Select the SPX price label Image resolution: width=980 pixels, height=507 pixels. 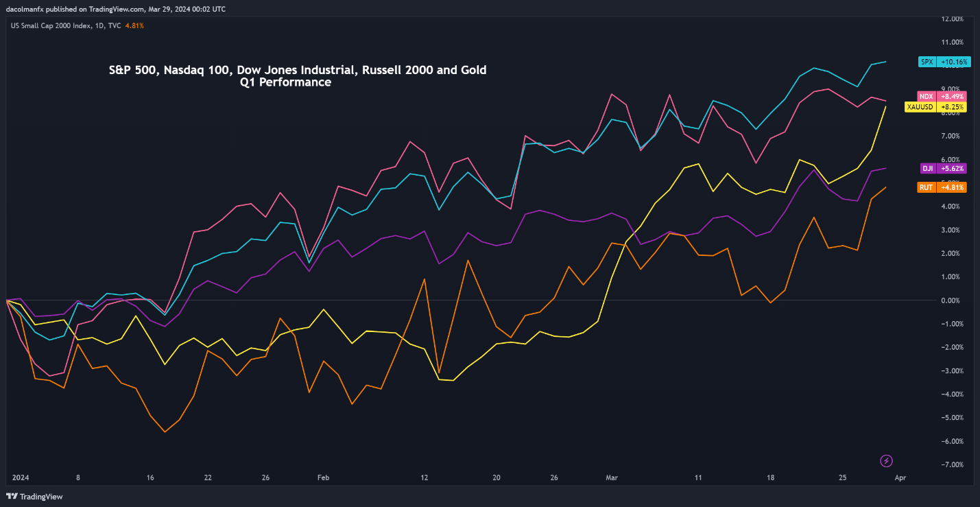945,62
